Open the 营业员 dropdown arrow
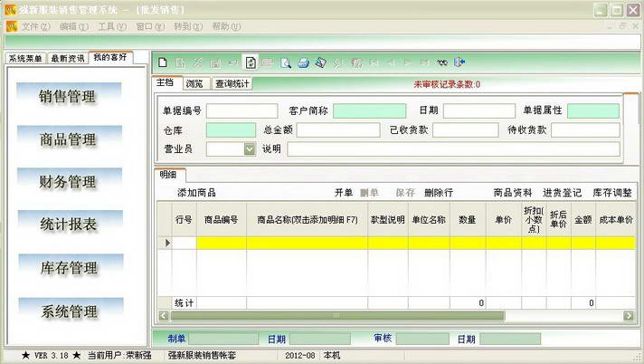The width and height of the screenshot is (644, 364). tap(250, 148)
